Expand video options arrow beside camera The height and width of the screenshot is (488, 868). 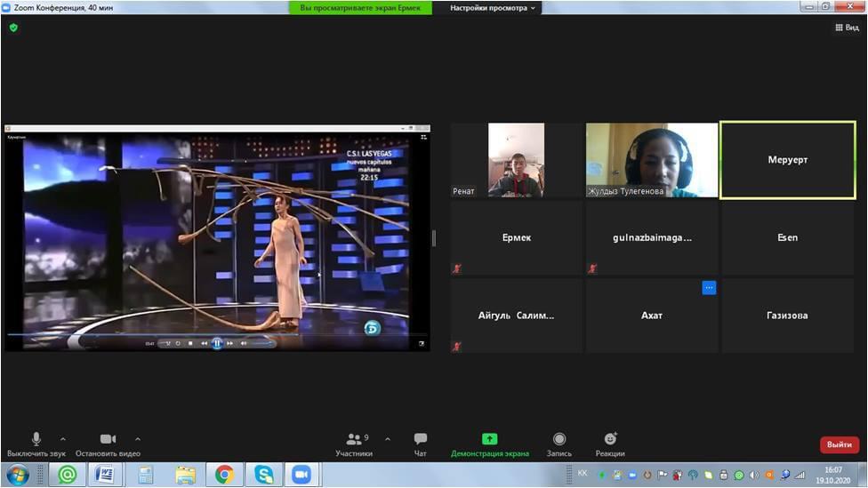click(137, 438)
